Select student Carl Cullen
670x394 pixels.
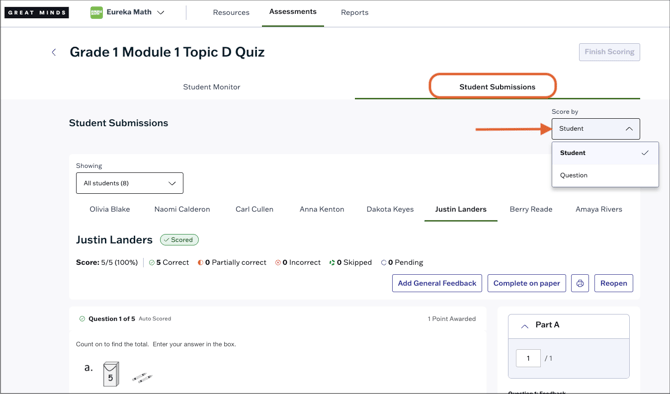click(x=254, y=209)
